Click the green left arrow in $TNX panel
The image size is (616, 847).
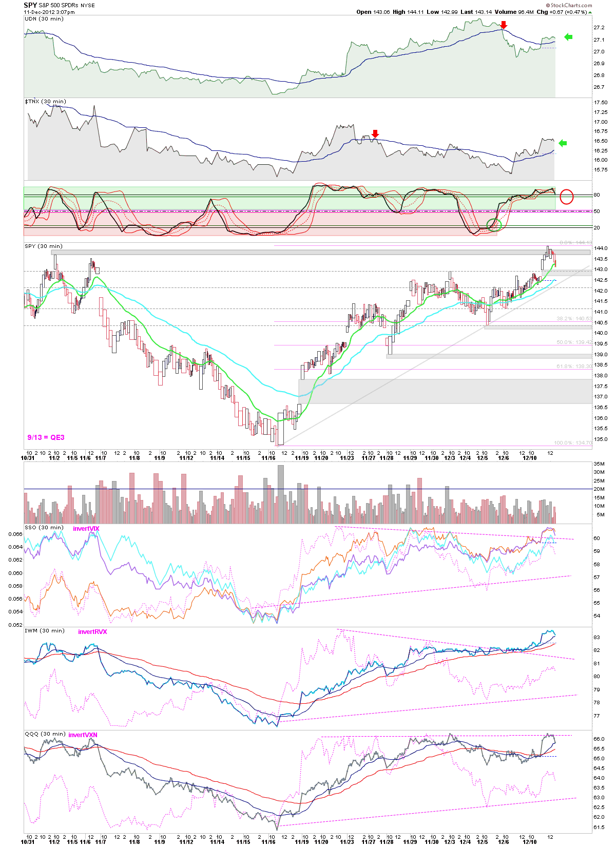563,143
